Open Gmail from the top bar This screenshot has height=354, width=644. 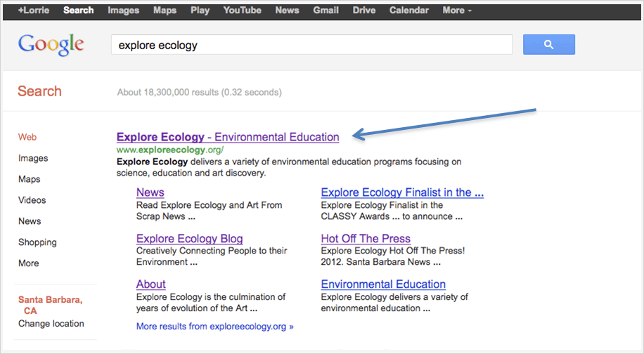click(x=326, y=11)
